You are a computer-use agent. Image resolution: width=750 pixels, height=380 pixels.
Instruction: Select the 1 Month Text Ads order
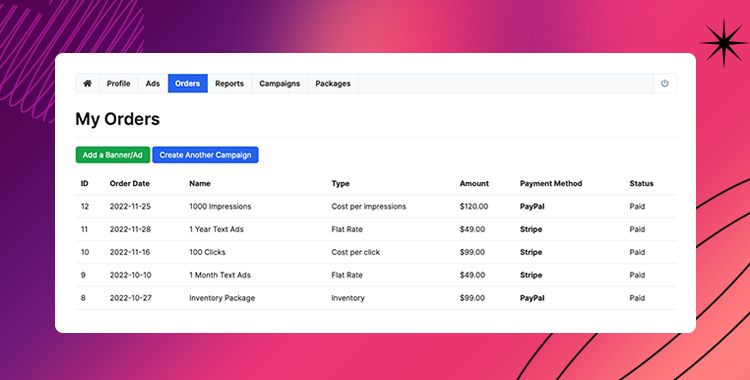click(220, 275)
